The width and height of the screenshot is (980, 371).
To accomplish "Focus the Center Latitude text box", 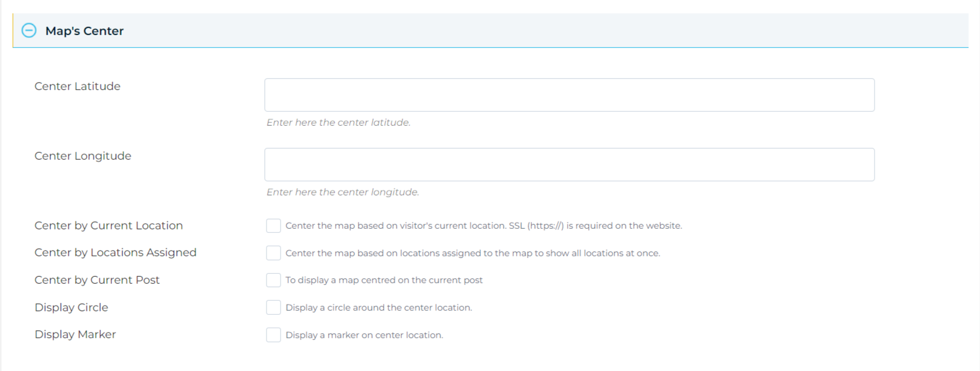I will click(569, 95).
